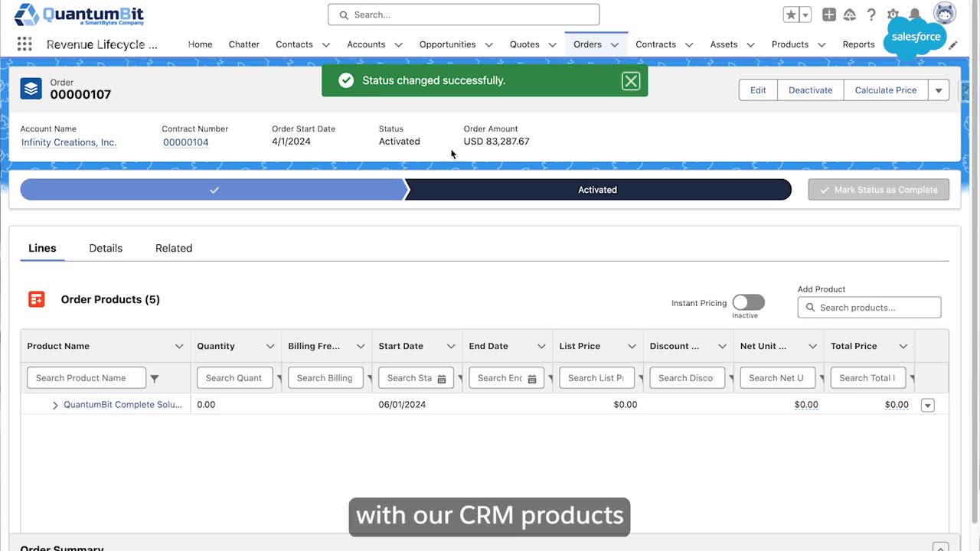Click the filter icon beside Search Discount field
Screen dimensions: 980x551
pyautogui.click(x=730, y=378)
